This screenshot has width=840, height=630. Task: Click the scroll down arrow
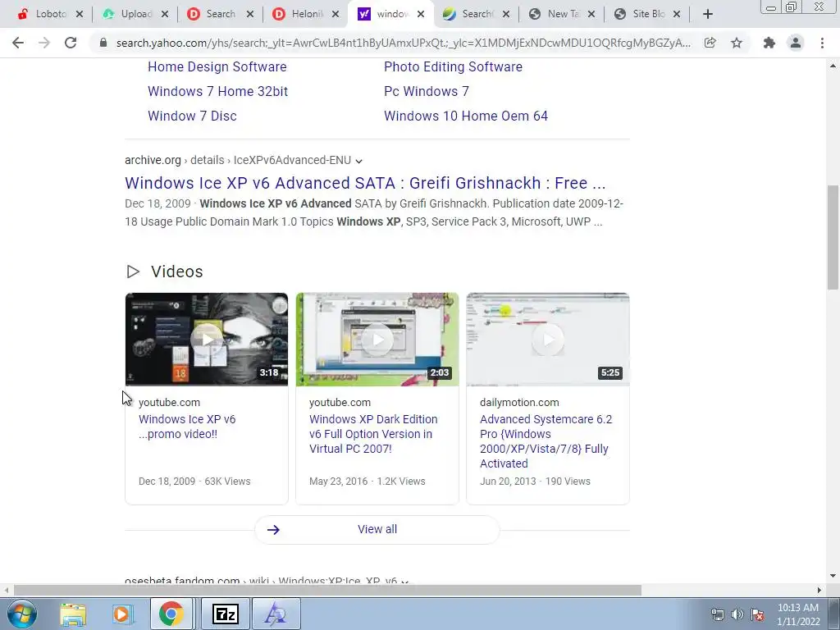click(833, 576)
